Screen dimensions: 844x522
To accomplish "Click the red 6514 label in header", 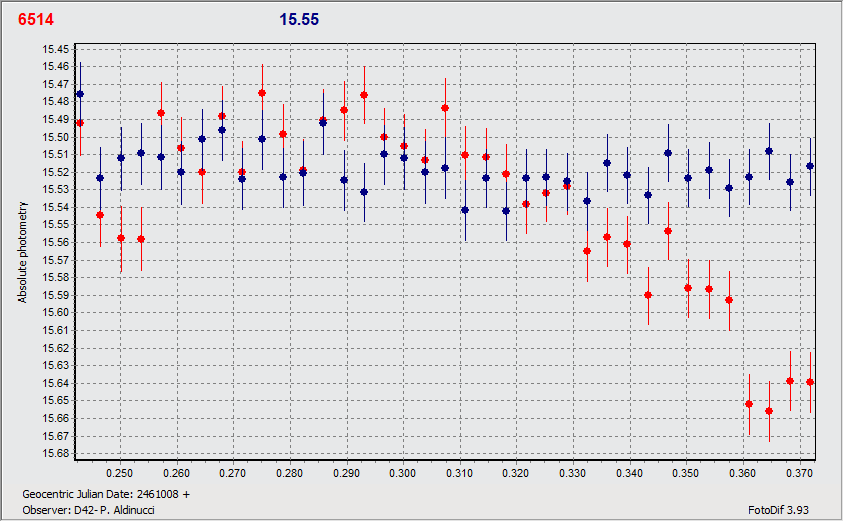I will pos(35,19).
